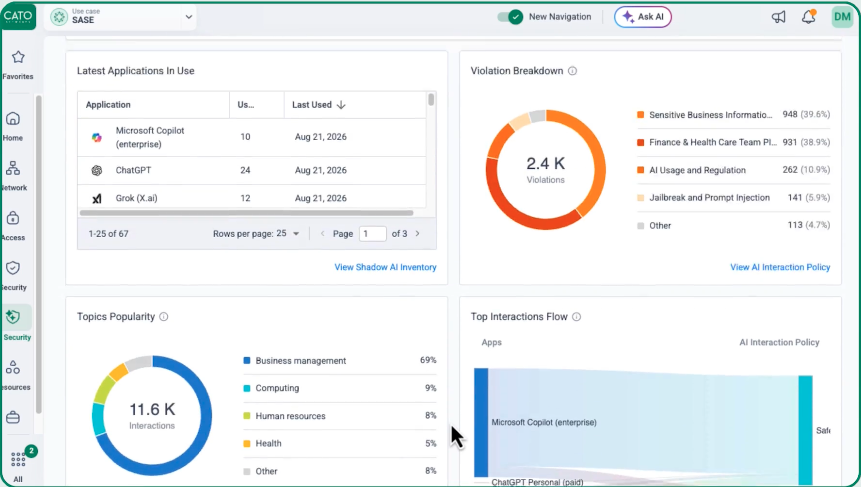
Task: Click the table's horizontal scrollbar
Action: 247,212
